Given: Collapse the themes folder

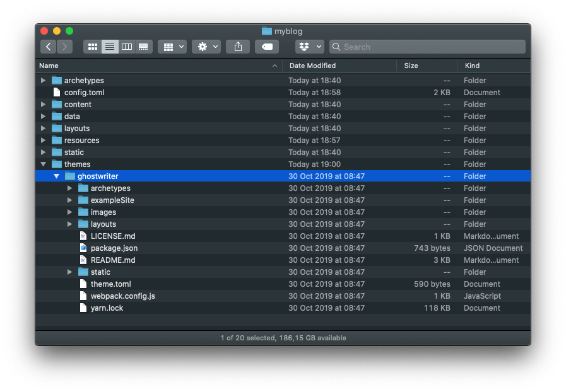Looking at the screenshot, I should (x=43, y=164).
